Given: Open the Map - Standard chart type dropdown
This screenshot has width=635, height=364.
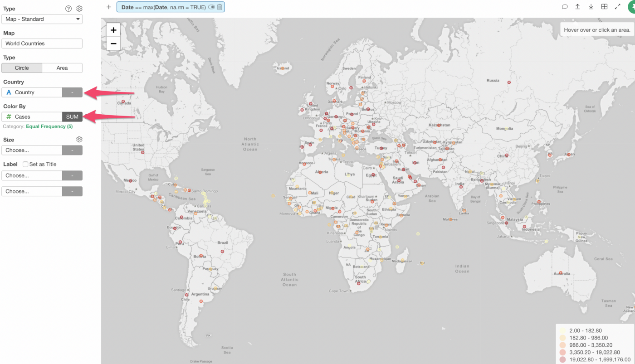Looking at the screenshot, I should pos(42,19).
